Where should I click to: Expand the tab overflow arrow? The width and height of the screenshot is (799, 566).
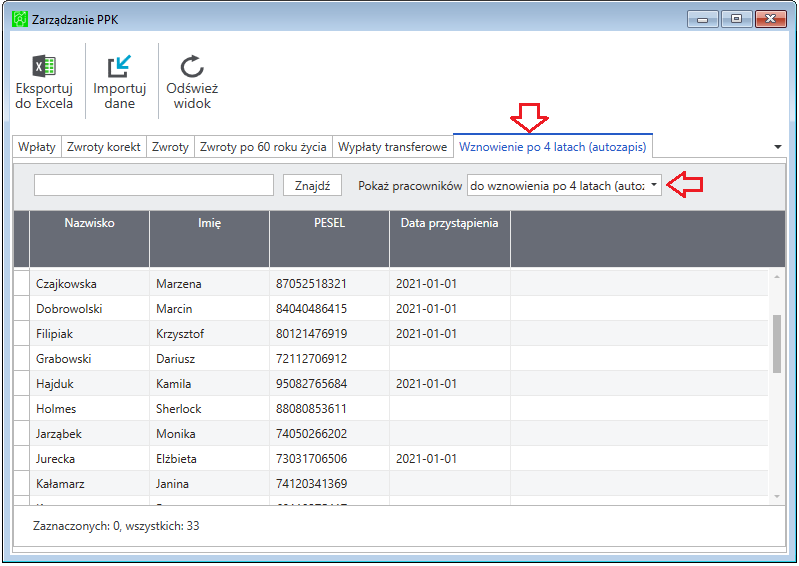778,147
